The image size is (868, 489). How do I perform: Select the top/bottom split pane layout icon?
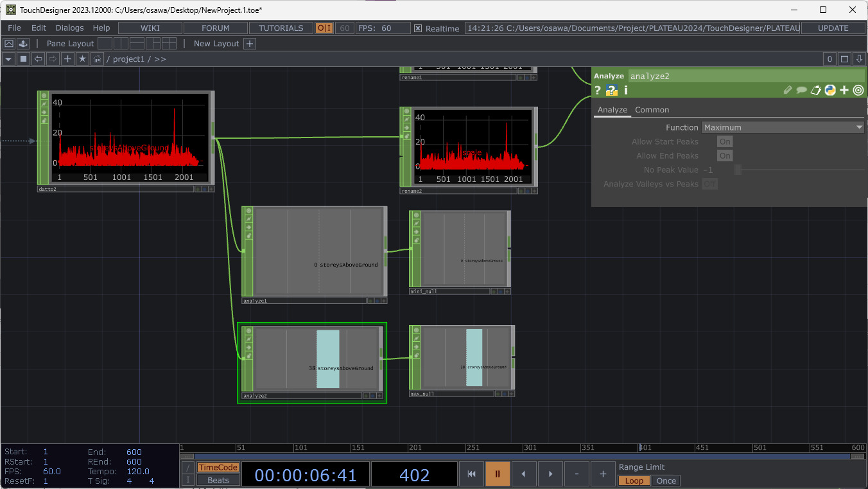pyautogui.click(x=137, y=44)
